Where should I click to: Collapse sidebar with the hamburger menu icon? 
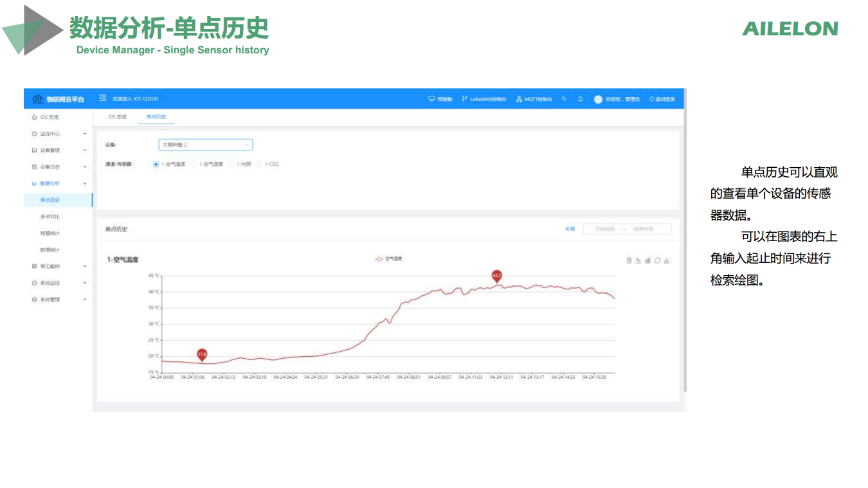point(103,99)
